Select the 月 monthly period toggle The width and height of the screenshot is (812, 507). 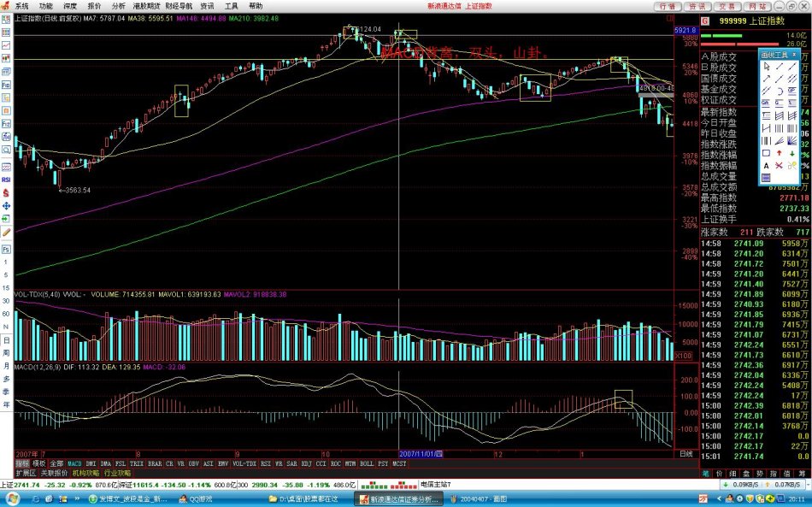pyautogui.click(x=6, y=366)
